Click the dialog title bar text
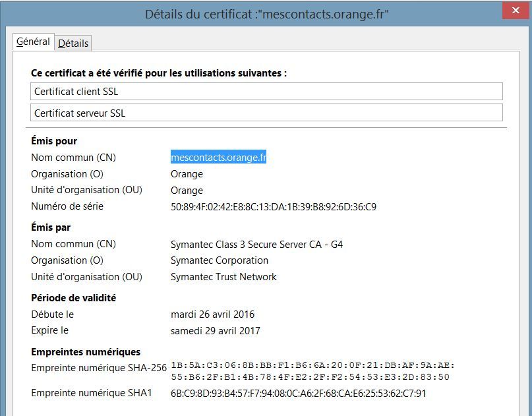 [x=266, y=13]
